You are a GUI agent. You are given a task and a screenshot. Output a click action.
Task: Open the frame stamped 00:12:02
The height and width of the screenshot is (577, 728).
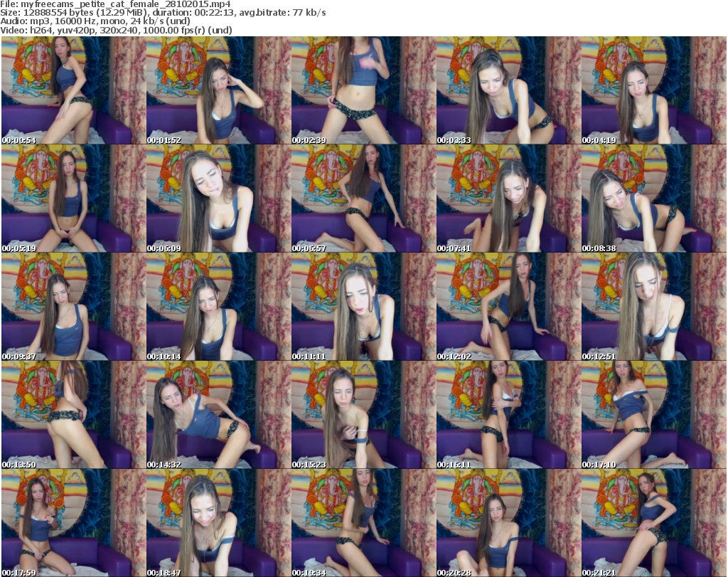click(x=508, y=307)
